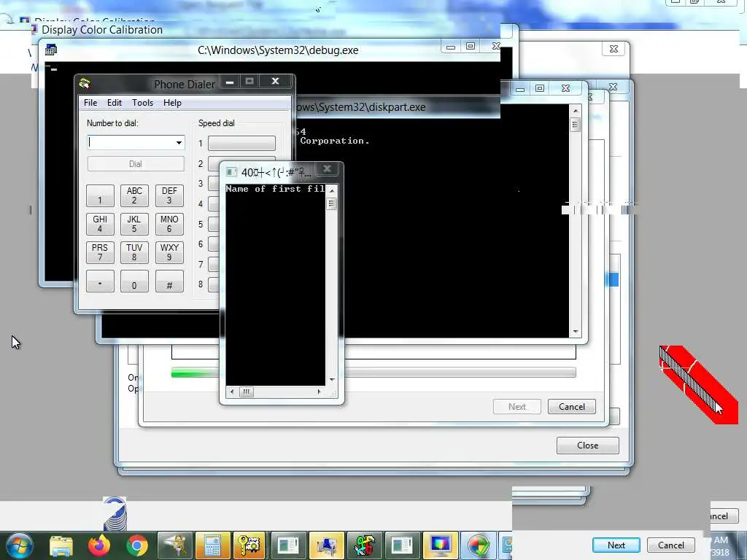Click Cancel beside the greyed-out Next button
This screenshot has height=560, width=747.
[x=572, y=407]
